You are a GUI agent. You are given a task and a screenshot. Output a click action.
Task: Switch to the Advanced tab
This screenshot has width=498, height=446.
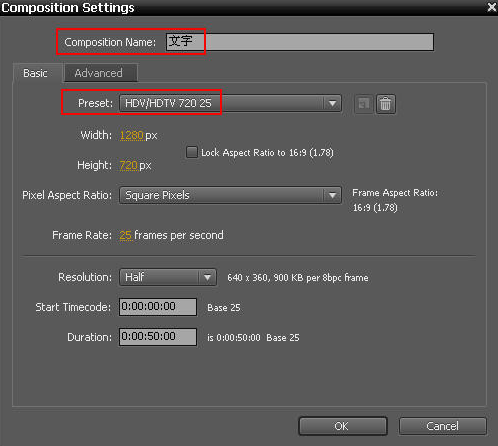(100, 73)
